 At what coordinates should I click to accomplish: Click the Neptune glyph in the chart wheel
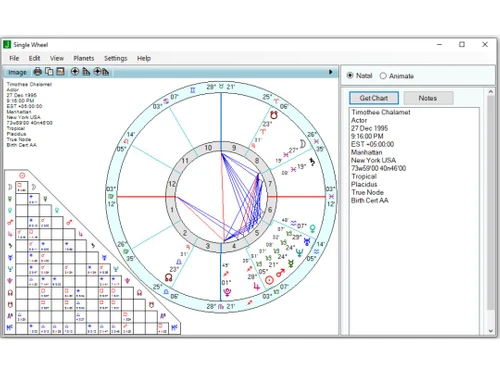[300, 252]
